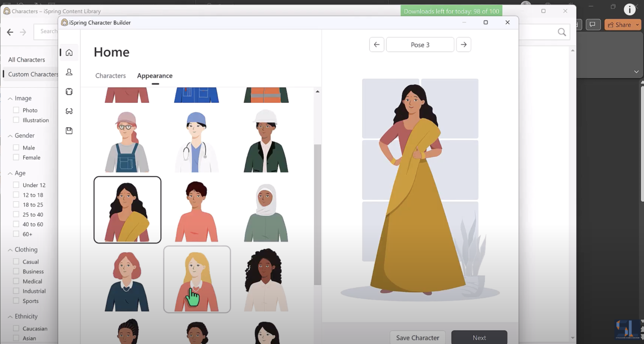Click the scroll up arrow of character list
The height and width of the screenshot is (344, 644).
point(317,91)
